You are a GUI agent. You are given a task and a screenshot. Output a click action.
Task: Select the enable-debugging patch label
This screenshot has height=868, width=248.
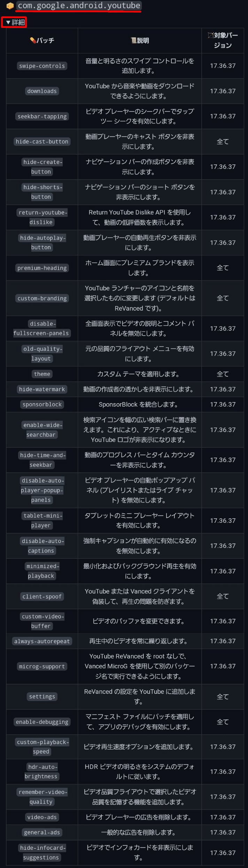(42, 722)
